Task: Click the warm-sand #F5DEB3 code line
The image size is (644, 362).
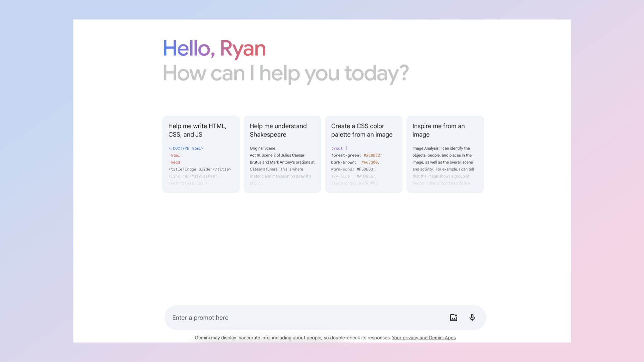Action: click(353, 169)
